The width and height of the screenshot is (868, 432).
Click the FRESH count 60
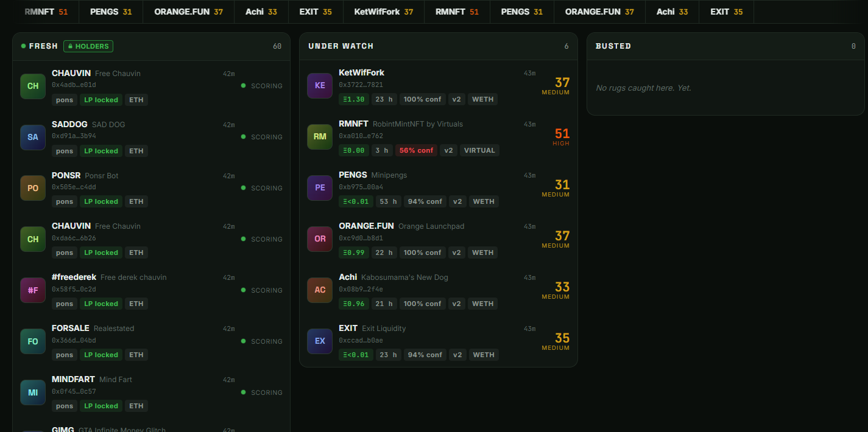[277, 46]
